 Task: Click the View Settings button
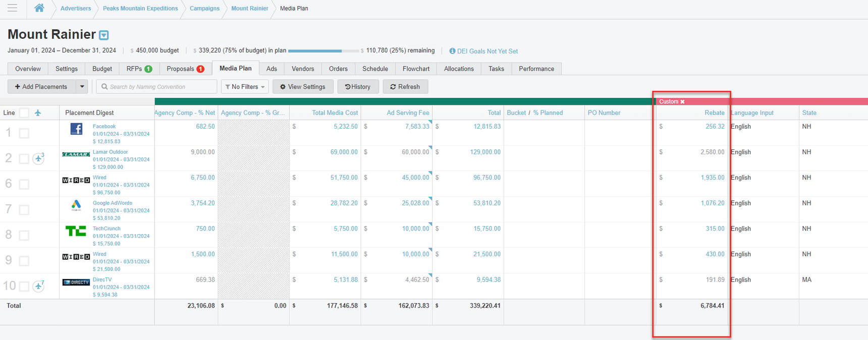click(303, 87)
